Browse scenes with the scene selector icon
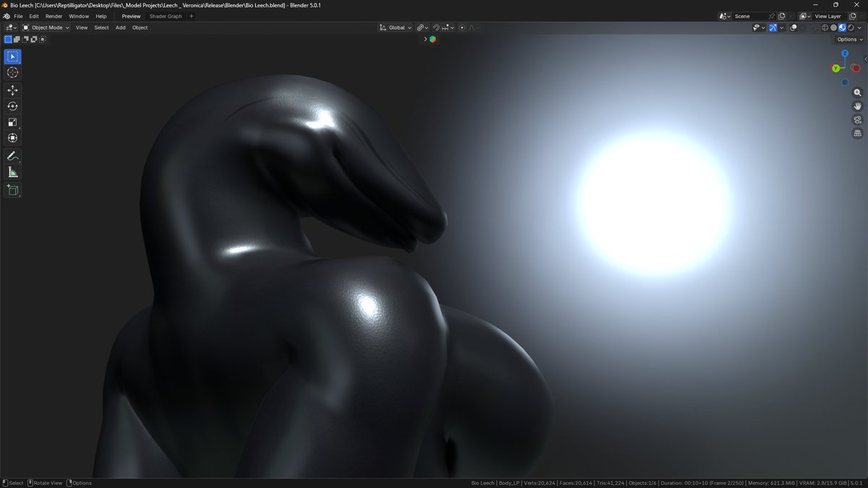The height and width of the screenshot is (488, 868). tap(725, 16)
